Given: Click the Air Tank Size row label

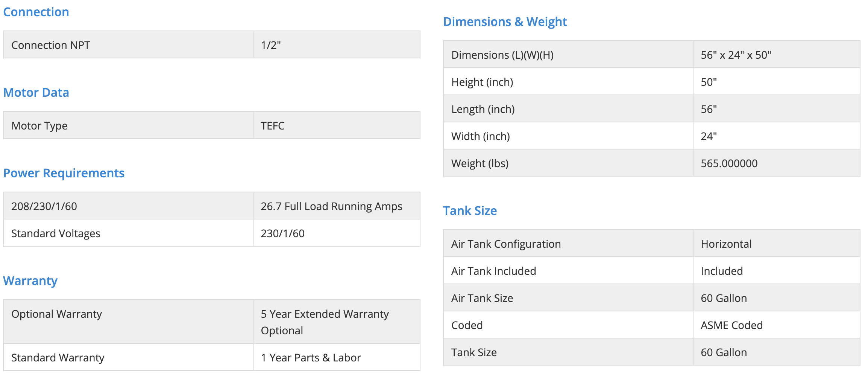Looking at the screenshot, I should click(482, 298).
